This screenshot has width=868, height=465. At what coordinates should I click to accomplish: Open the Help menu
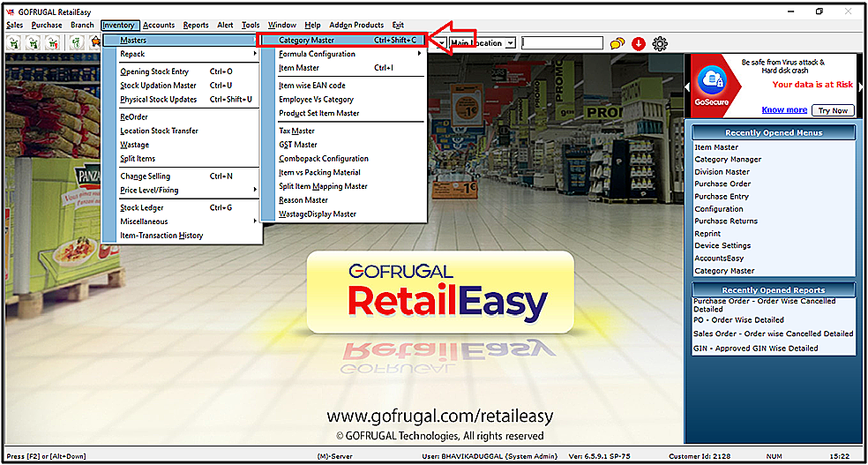coord(313,25)
